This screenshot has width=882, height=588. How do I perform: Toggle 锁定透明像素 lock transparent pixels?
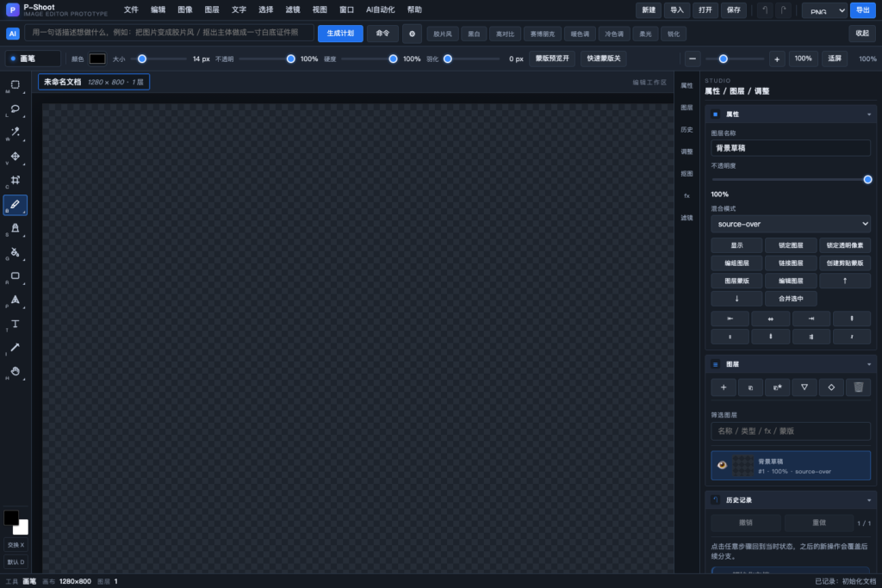tap(845, 245)
